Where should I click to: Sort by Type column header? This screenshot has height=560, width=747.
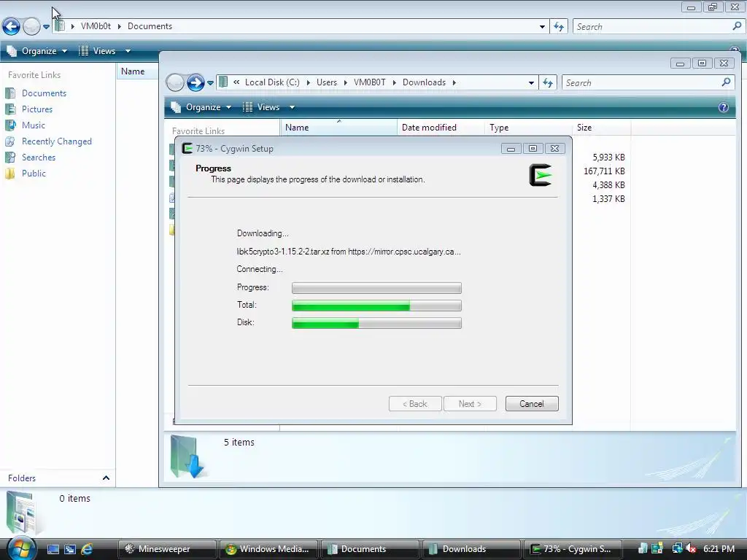click(x=529, y=128)
